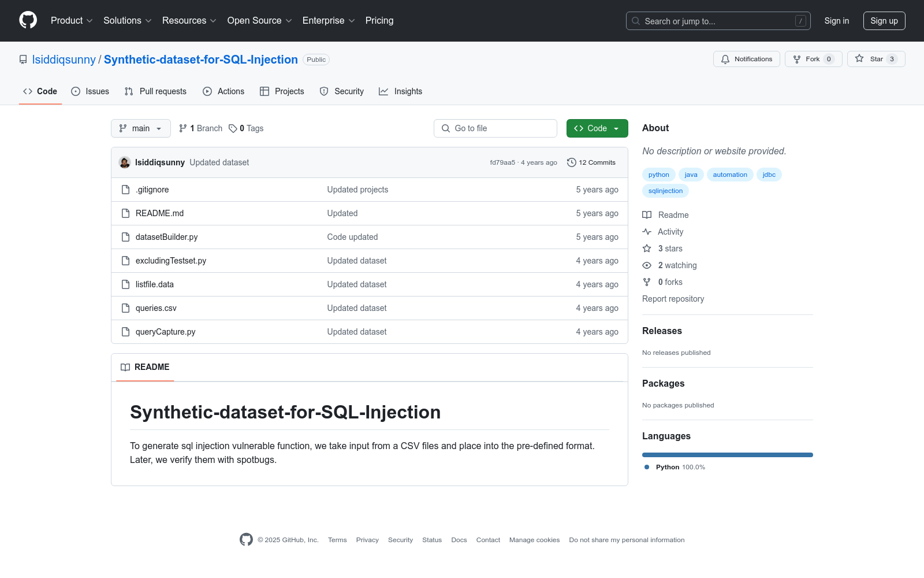Open the queries.csv file
This screenshot has width=924, height=578.
[x=156, y=308]
